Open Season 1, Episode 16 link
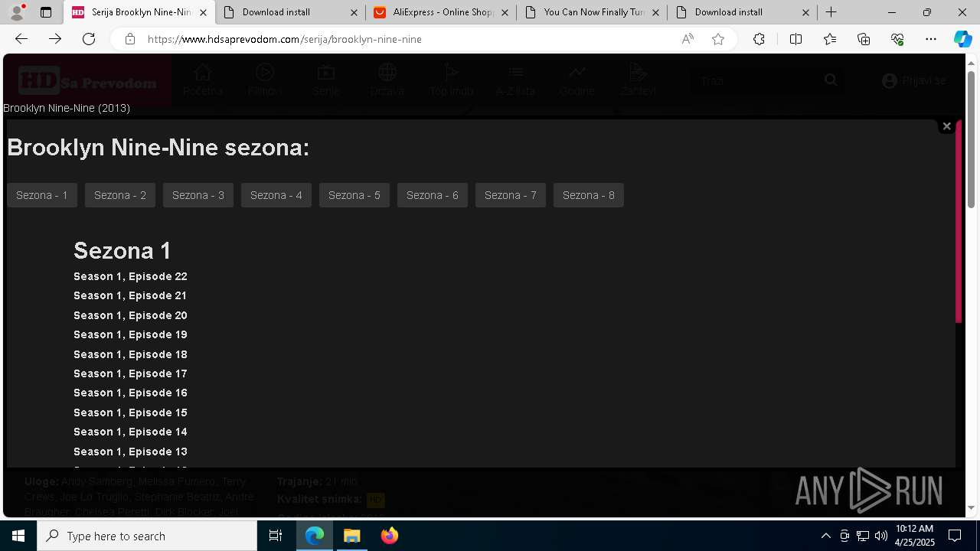The image size is (980, 551). (x=130, y=393)
